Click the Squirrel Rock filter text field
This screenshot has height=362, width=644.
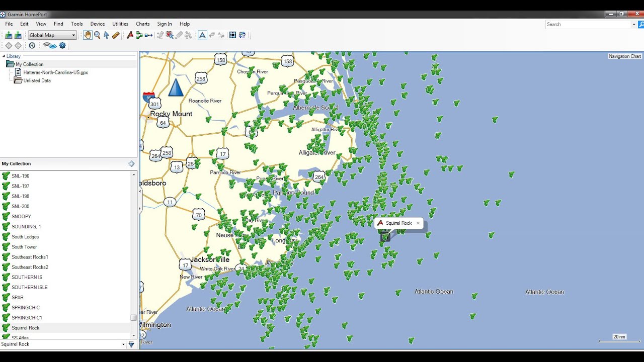point(60,344)
